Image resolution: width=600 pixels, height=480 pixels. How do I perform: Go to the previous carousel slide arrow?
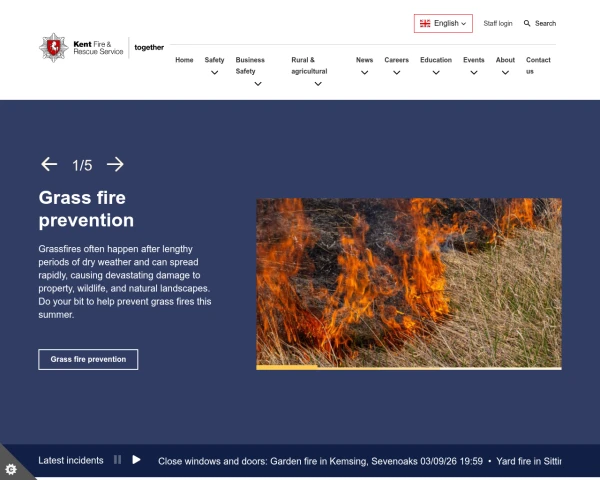click(49, 164)
